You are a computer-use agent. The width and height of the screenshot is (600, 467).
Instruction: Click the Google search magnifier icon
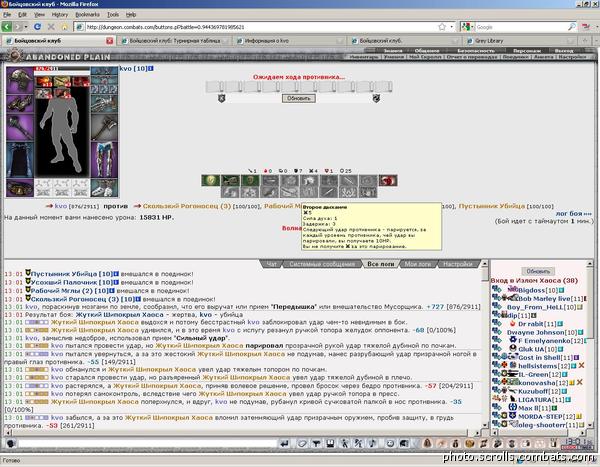point(572,27)
